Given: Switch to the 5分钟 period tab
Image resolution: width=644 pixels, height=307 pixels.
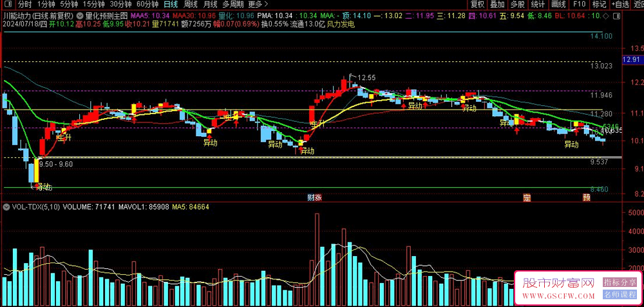Looking at the screenshot, I should click(x=69, y=5).
